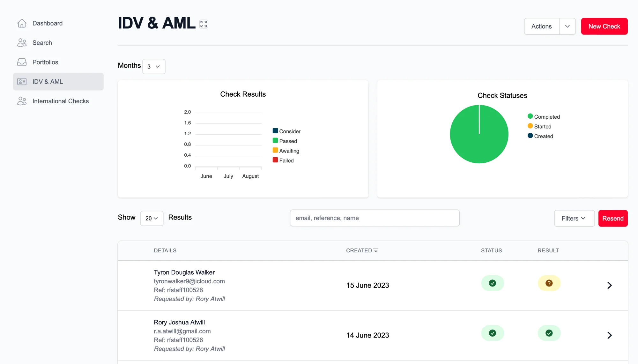Viewport: 638px width, 364px height.
Task: Open the Actions dropdown arrow
Action: point(567,26)
